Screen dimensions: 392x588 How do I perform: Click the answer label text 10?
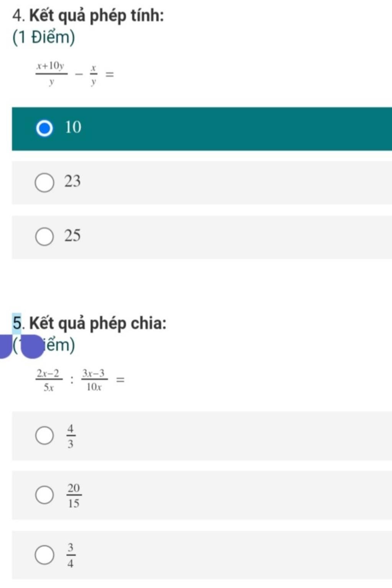click(x=73, y=127)
